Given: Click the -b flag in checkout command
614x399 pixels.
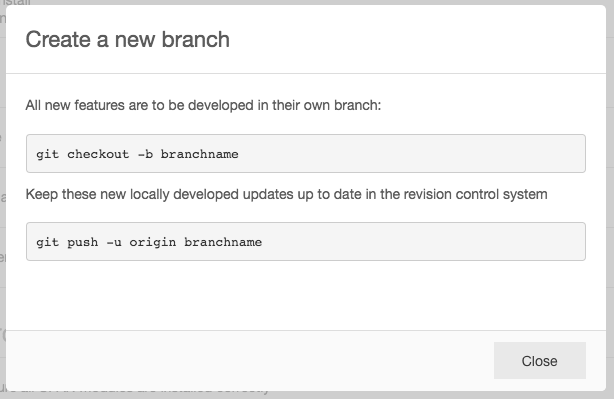Looking at the screenshot, I should (x=145, y=154).
